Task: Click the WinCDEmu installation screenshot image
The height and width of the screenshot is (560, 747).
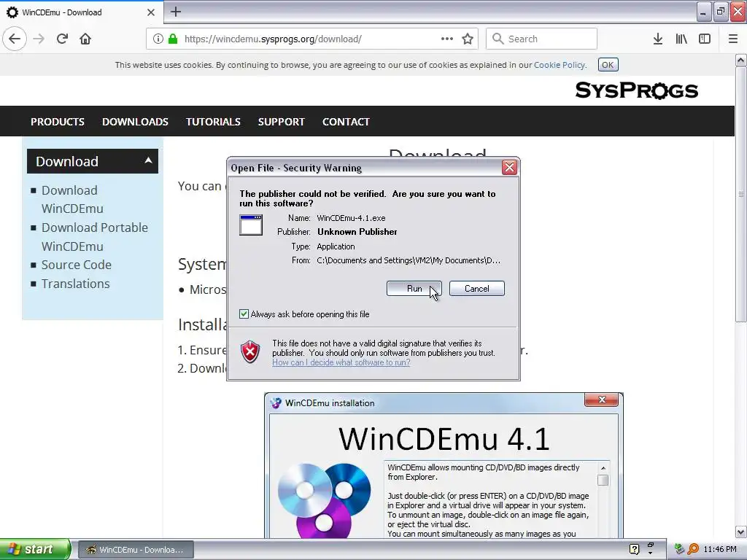Action: click(x=444, y=466)
